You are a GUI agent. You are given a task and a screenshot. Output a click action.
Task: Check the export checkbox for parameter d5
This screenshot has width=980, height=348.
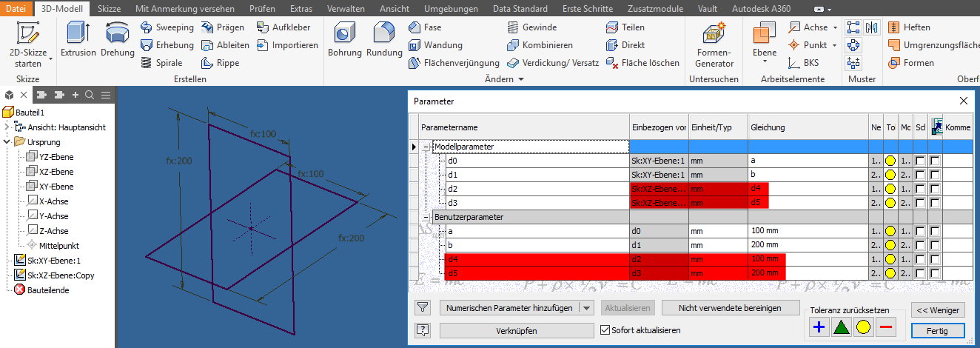click(935, 273)
